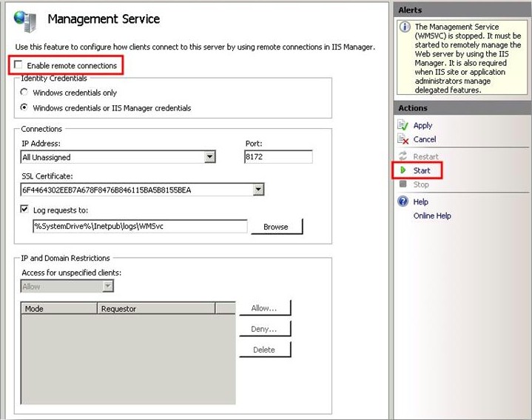Viewport: 532px width, 420px height.
Task: Open the IP Address dropdown arrow
Action: [209, 156]
